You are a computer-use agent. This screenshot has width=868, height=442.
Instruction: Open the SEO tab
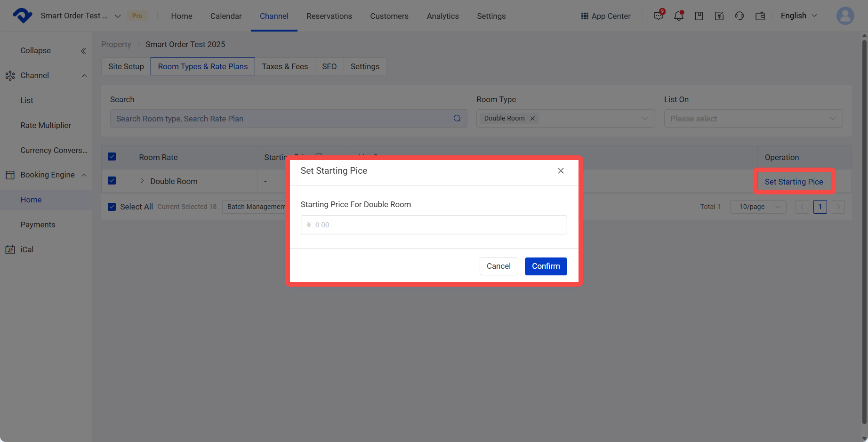(x=330, y=66)
